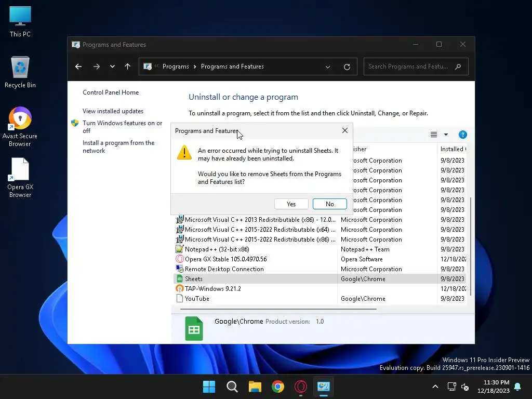
Task: Launch Opera GX Browser desktop shortcut
Action: [x=20, y=178]
